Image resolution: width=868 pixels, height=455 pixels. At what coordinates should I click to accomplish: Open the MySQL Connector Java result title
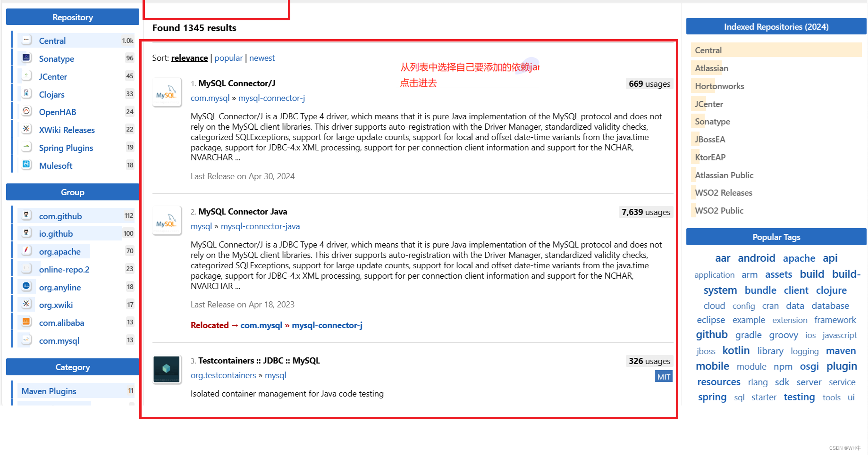pyautogui.click(x=243, y=212)
